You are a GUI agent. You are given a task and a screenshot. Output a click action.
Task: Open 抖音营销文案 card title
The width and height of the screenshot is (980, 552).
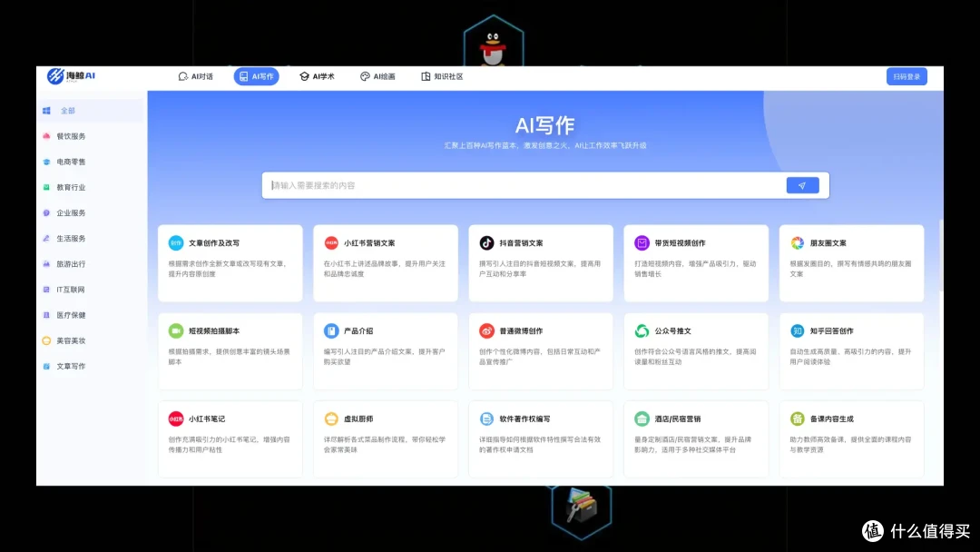[x=521, y=243]
